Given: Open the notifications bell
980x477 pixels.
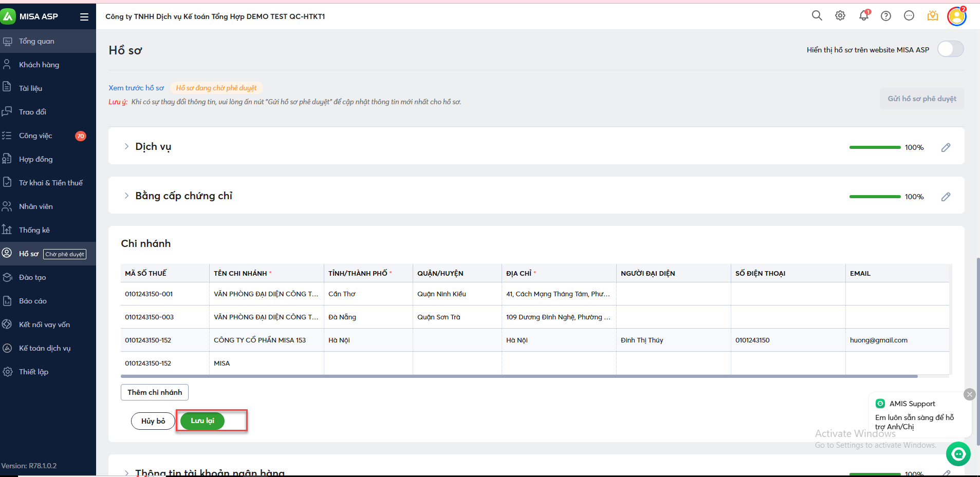Looking at the screenshot, I should 863,15.
